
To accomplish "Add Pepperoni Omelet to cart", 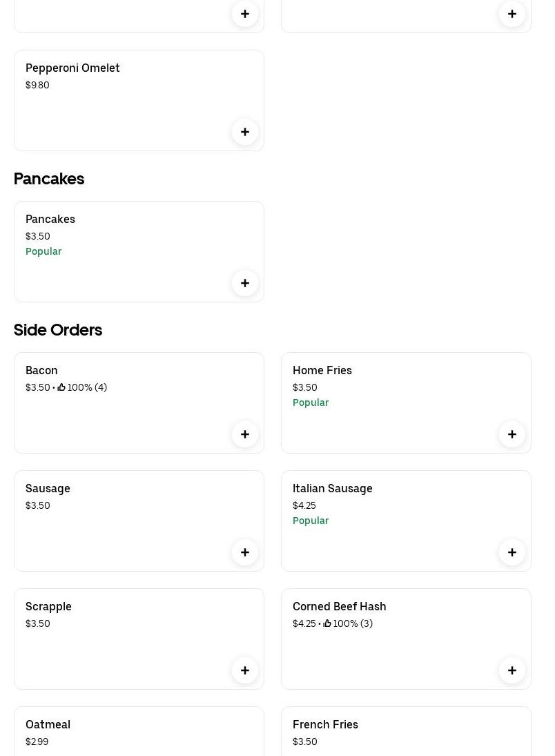I will (245, 132).
